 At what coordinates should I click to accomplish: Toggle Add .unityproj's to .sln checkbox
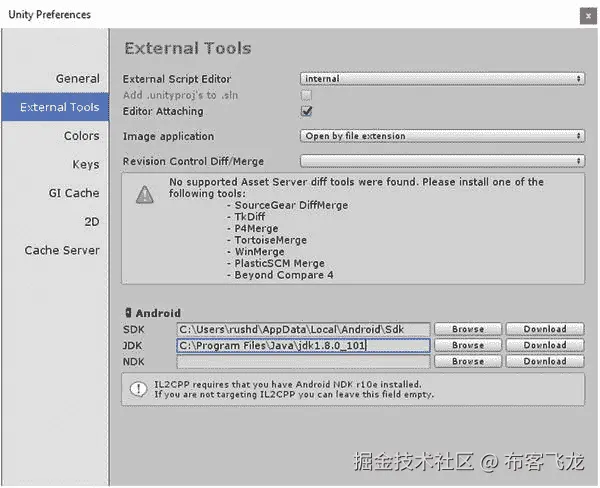pyautogui.click(x=306, y=95)
